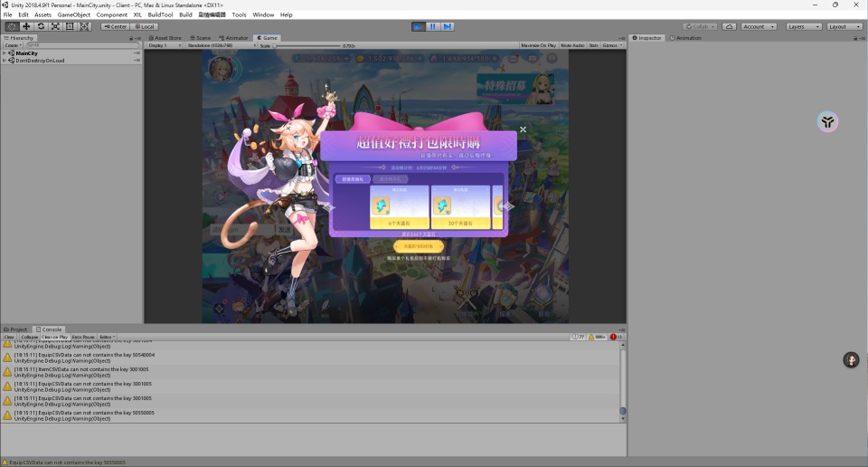Click the Hierarchy search field
The height and width of the screenshot is (467, 868).
coord(82,45)
